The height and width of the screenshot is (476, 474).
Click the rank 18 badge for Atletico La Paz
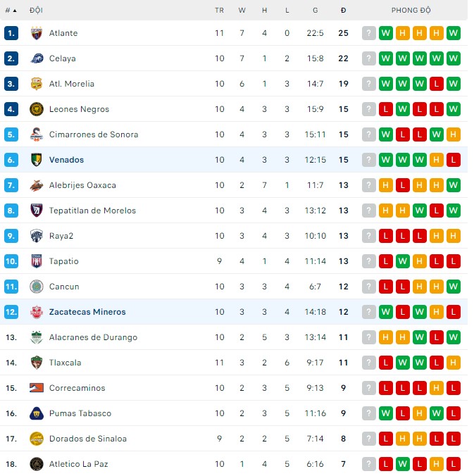click(x=11, y=464)
